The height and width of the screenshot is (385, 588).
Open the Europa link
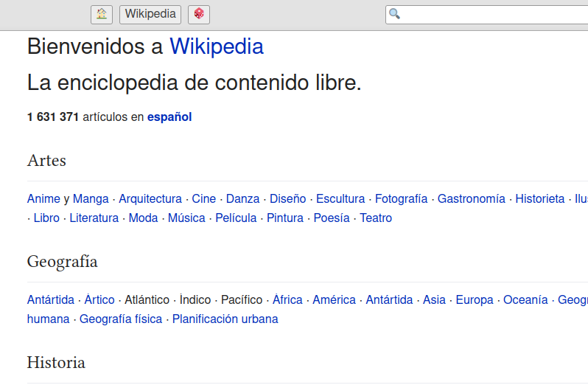point(475,299)
